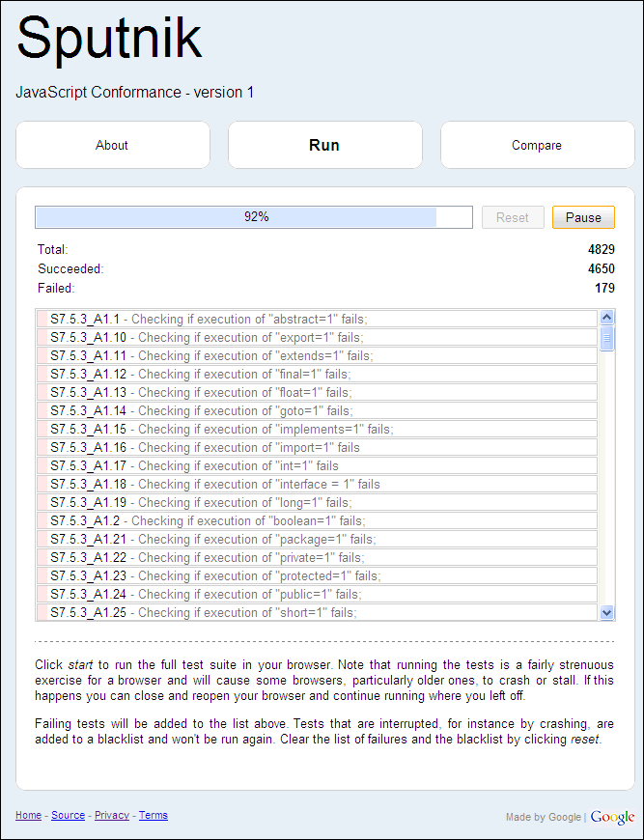Screen dimensions: 644x840
Task: Select failed test S7.5.3_A1.1 "abstract=1"
Action: coord(318,320)
